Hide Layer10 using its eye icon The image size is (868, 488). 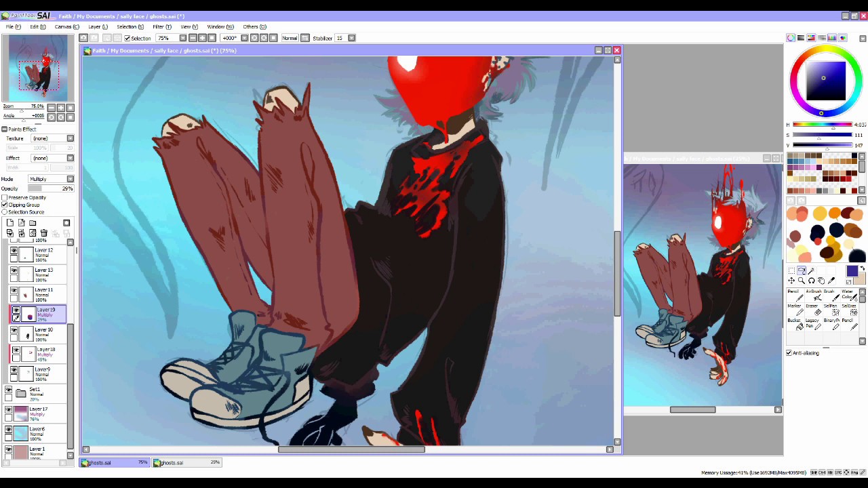coord(14,330)
